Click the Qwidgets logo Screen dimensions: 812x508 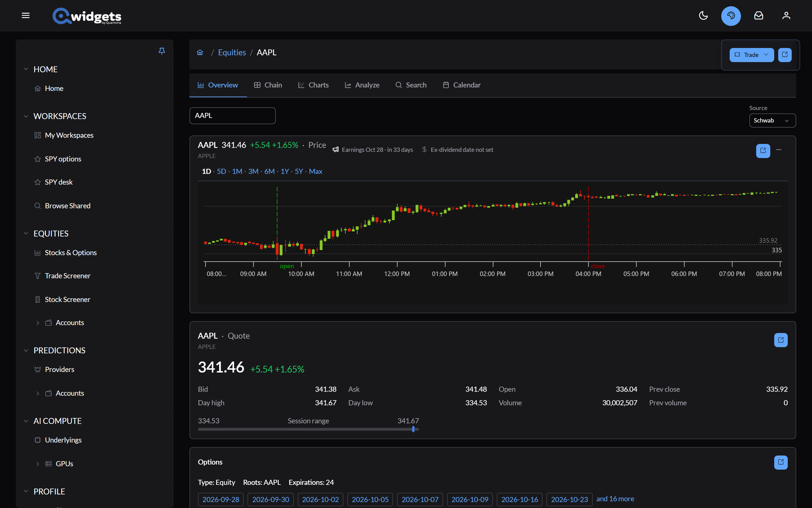[87, 16]
